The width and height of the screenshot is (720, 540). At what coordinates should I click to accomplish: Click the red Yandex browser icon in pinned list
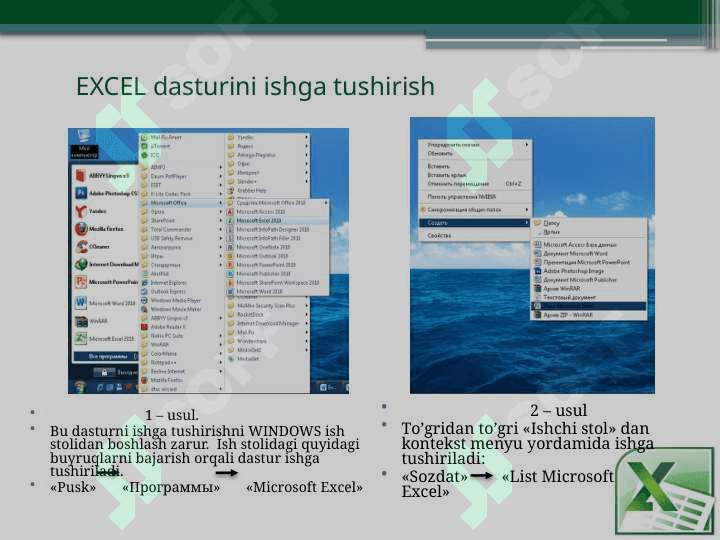81,211
